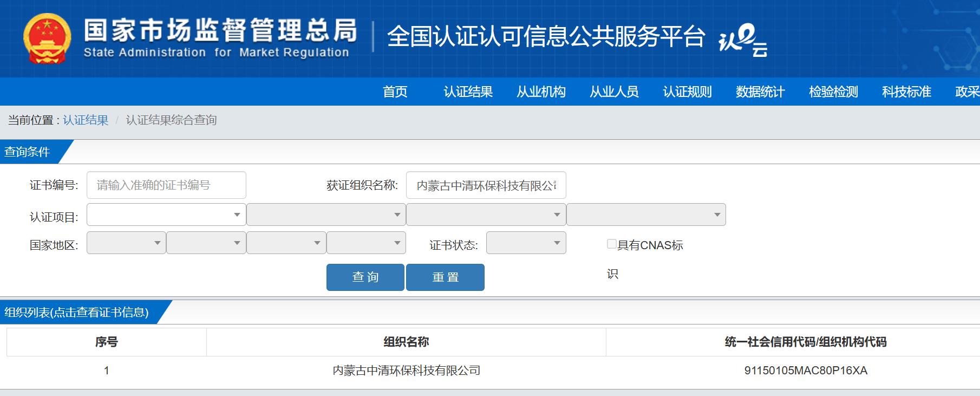Click the 认e云 platform logo
Screen dimensions: 980x396
743,40
